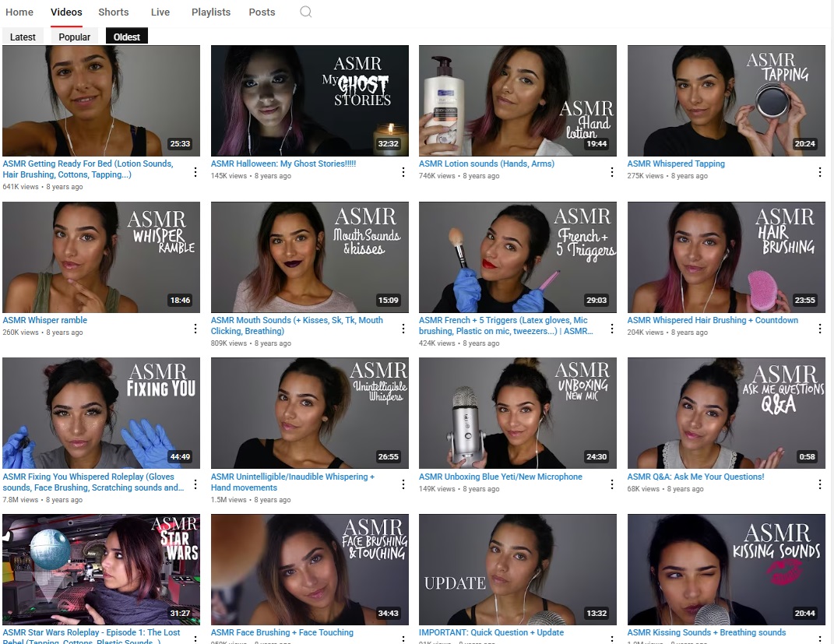
Task: Open options menu for Halloween Ghost Stories video
Action: pos(403,172)
